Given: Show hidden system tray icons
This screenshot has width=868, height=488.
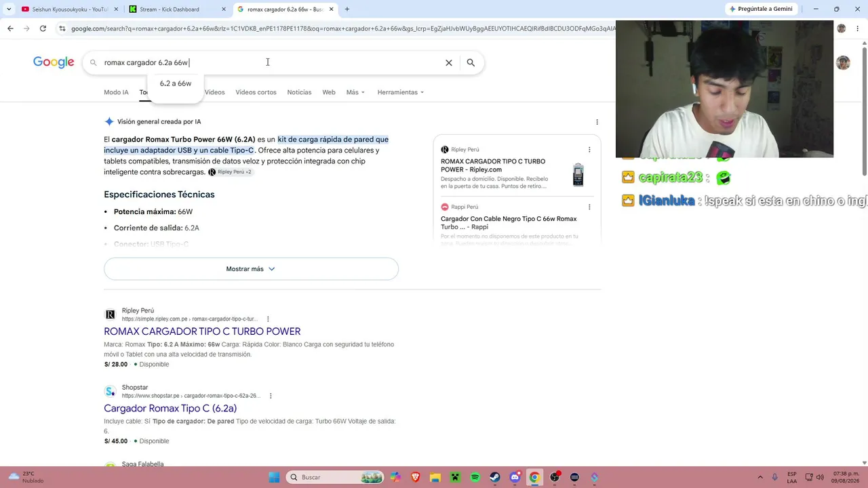Looking at the screenshot, I should tap(759, 477).
